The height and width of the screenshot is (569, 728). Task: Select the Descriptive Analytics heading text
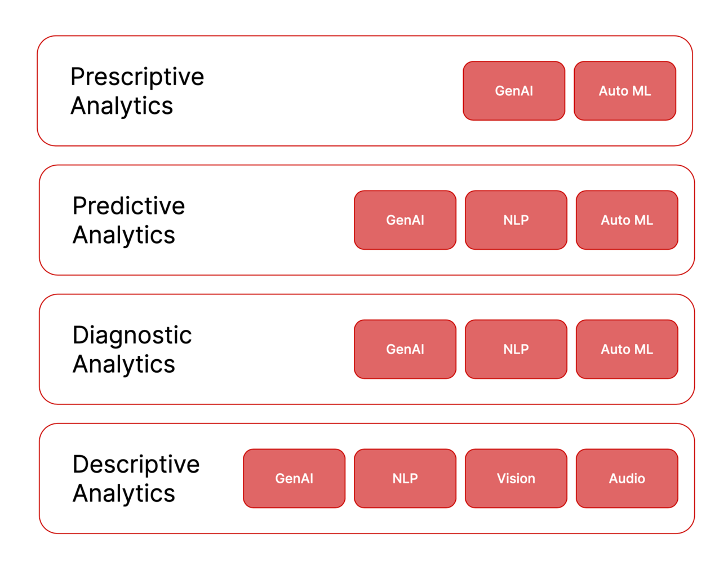pos(136,478)
